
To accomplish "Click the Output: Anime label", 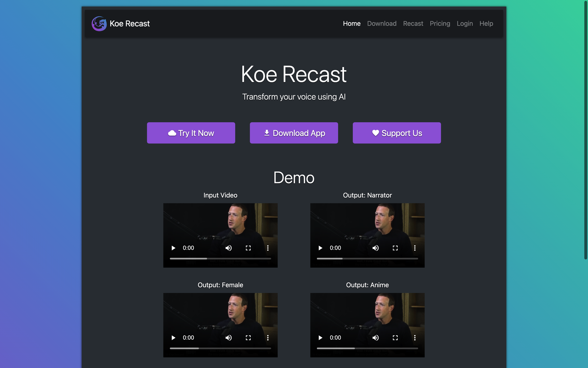I will 367,285.
